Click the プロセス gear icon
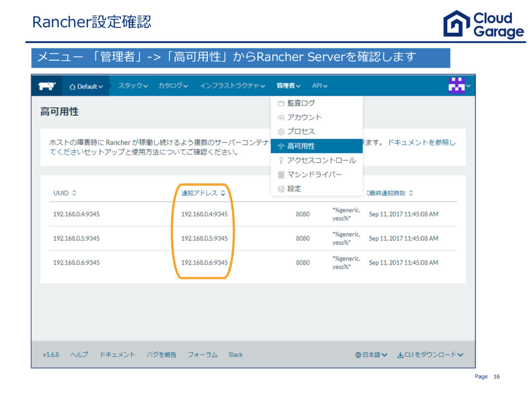 (281, 131)
